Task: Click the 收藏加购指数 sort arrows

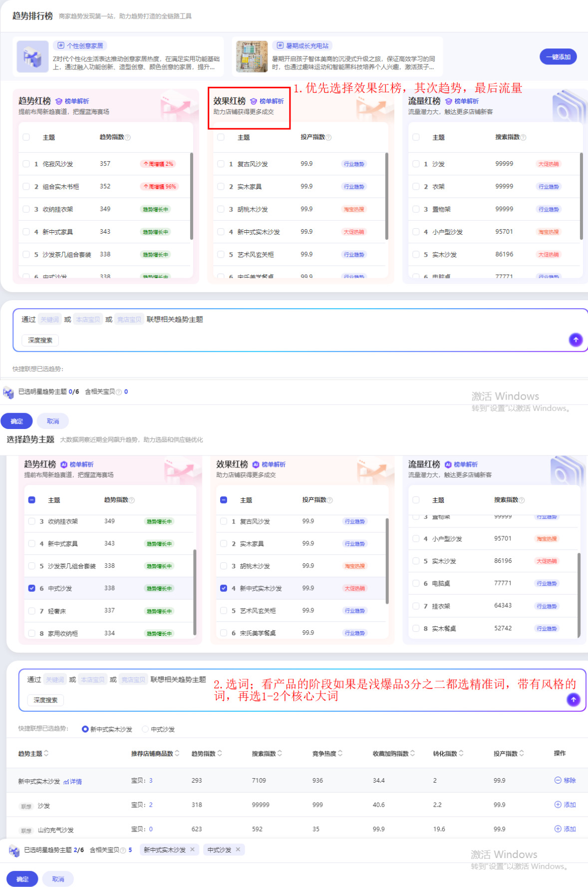Action: click(413, 753)
